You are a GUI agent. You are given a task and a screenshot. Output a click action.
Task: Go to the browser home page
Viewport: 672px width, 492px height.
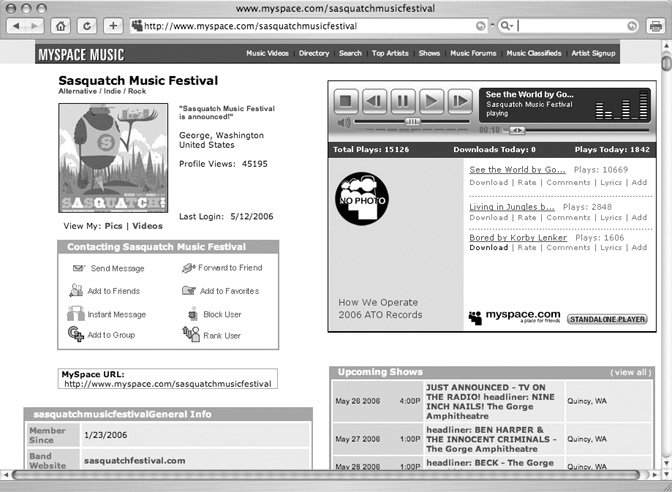(x=62, y=25)
